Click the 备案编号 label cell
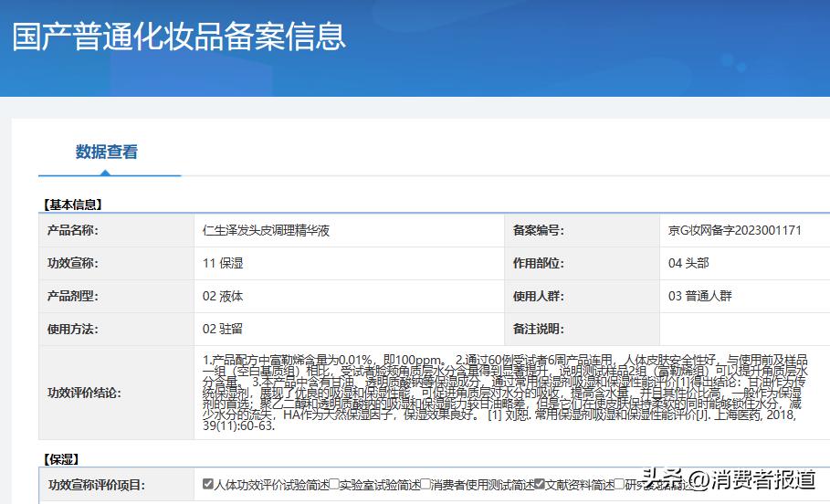 click(x=583, y=230)
